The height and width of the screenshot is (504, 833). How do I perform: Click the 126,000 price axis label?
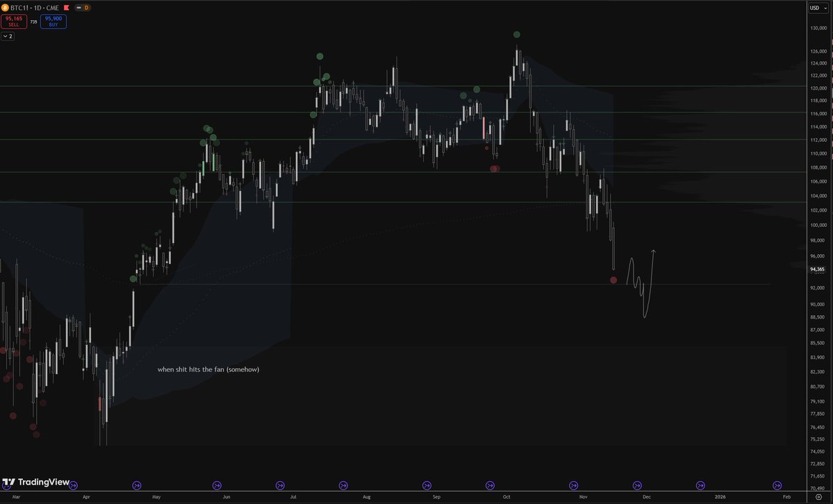click(x=818, y=51)
